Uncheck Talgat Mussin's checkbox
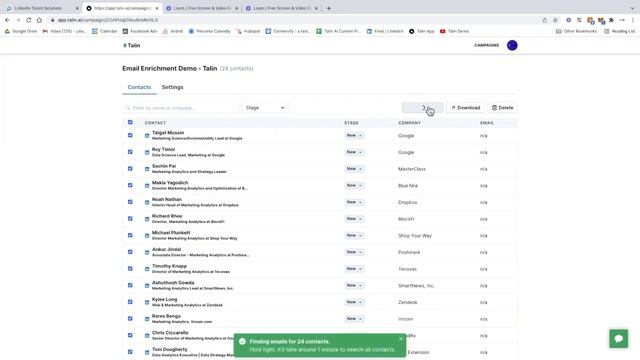 pos(130,135)
